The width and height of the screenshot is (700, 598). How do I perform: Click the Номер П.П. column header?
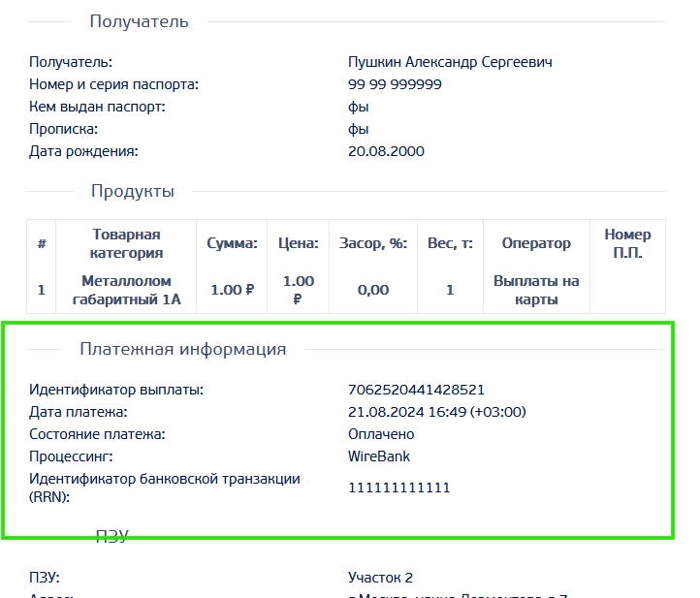click(x=627, y=243)
